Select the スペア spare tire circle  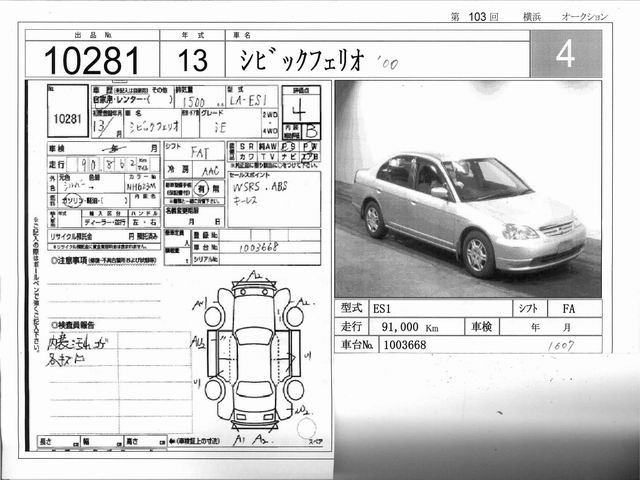307,428
